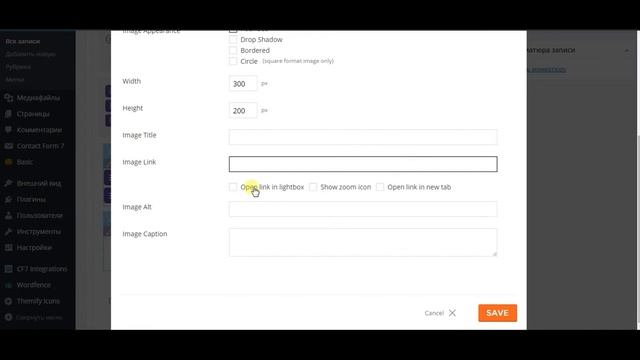640x360 pixels.
Task: Enable the Drop Shadow checkbox
Action: pyautogui.click(x=233, y=40)
